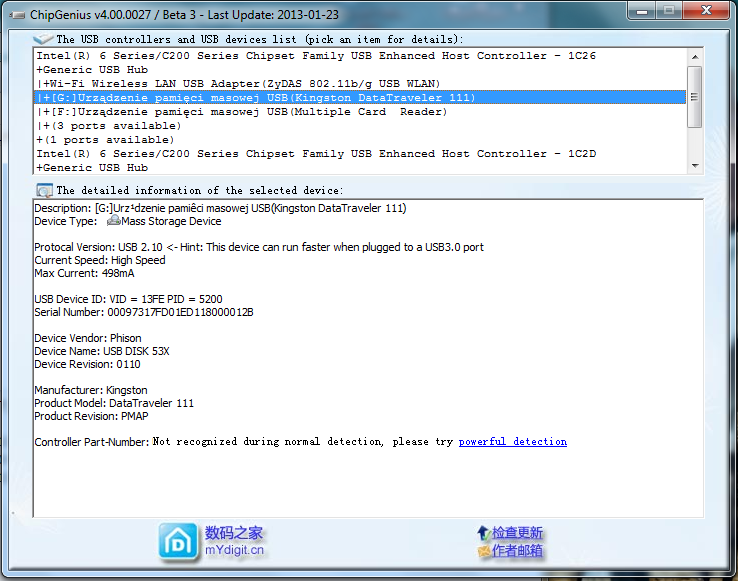Select the 1C2D Enhanced Host Controller row
The width and height of the screenshot is (738, 581).
(x=360, y=153)
